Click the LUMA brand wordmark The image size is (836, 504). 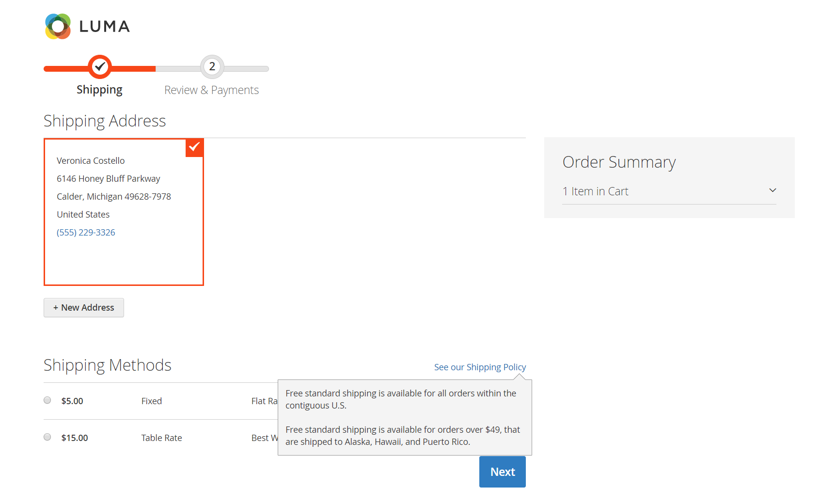click(x=105, y=26)
